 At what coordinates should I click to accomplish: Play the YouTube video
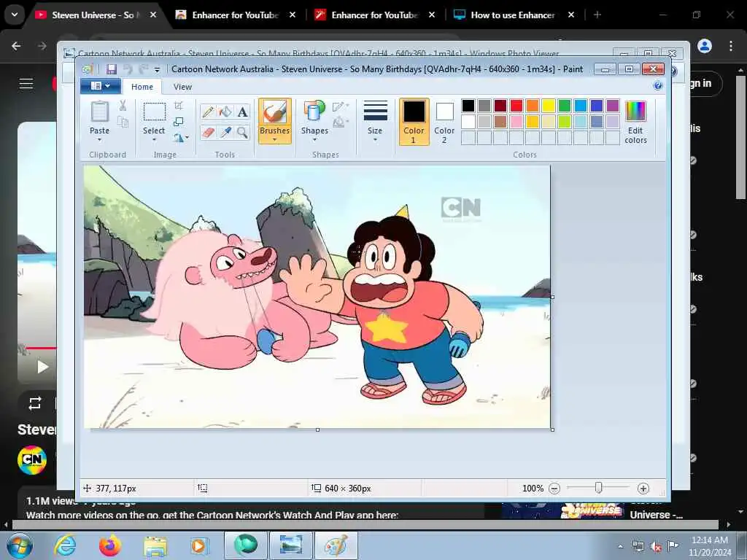coord(42,367)
